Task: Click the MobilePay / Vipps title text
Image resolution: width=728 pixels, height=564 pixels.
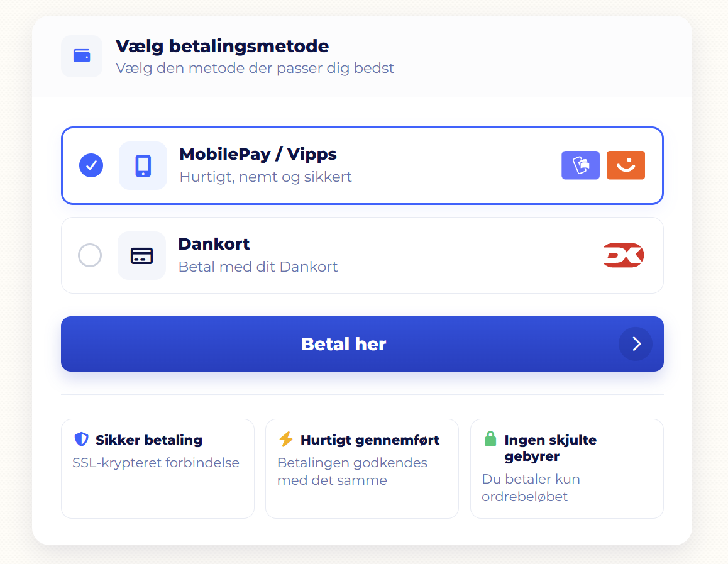Action: [x=258, y=154]
